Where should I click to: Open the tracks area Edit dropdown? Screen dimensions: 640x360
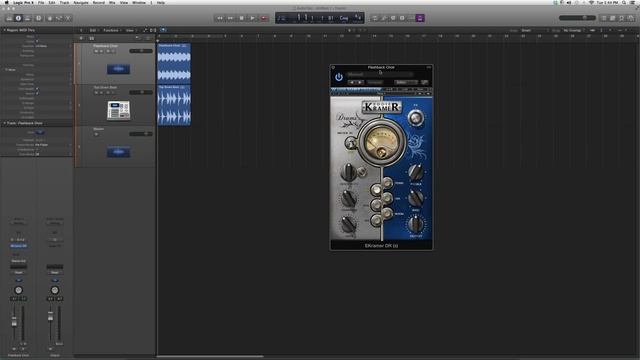click(94, 30)
